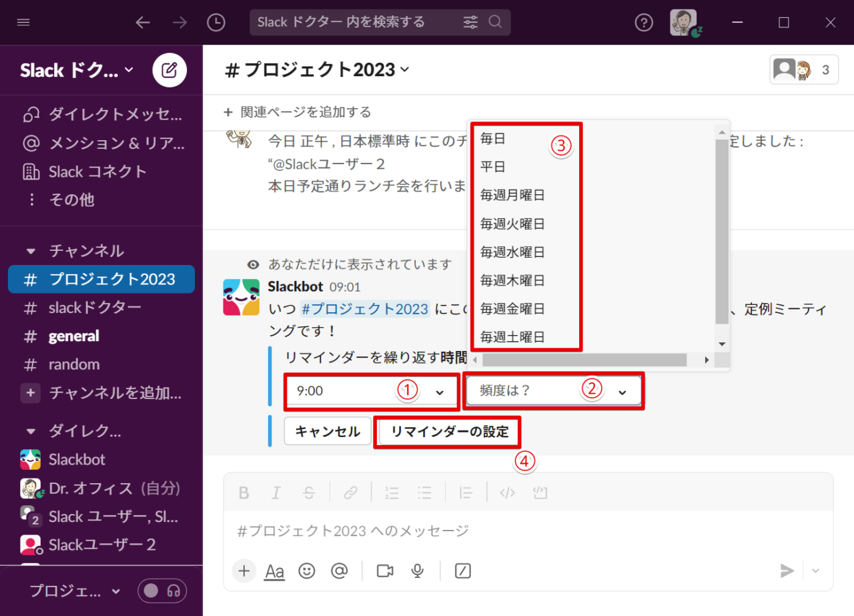Toggle the huddle headphones switch

pyautogui.click(x=162, y=591)
